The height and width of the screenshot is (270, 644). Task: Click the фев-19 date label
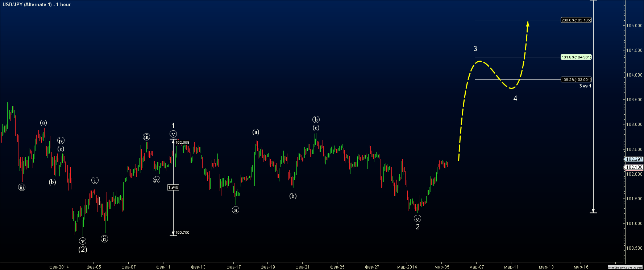coord(268,267)
